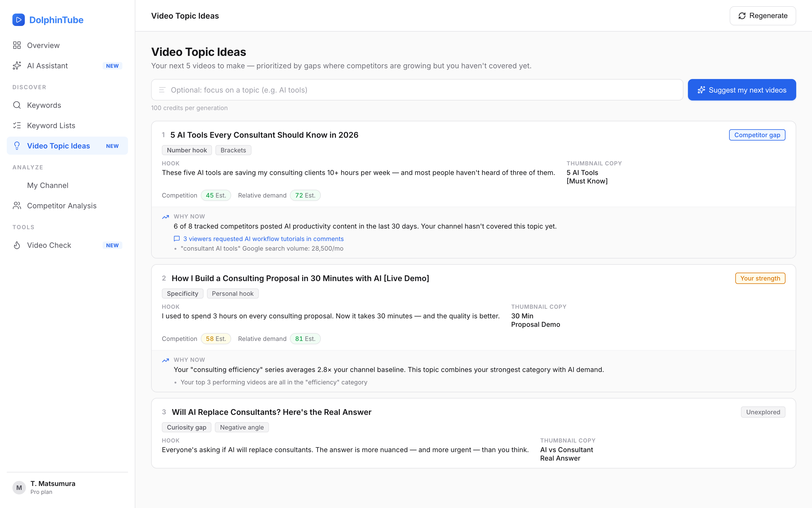Click the Number hook tag
Image resolution: width=812 pixels, height=508 pixels.
pos(187,150)
